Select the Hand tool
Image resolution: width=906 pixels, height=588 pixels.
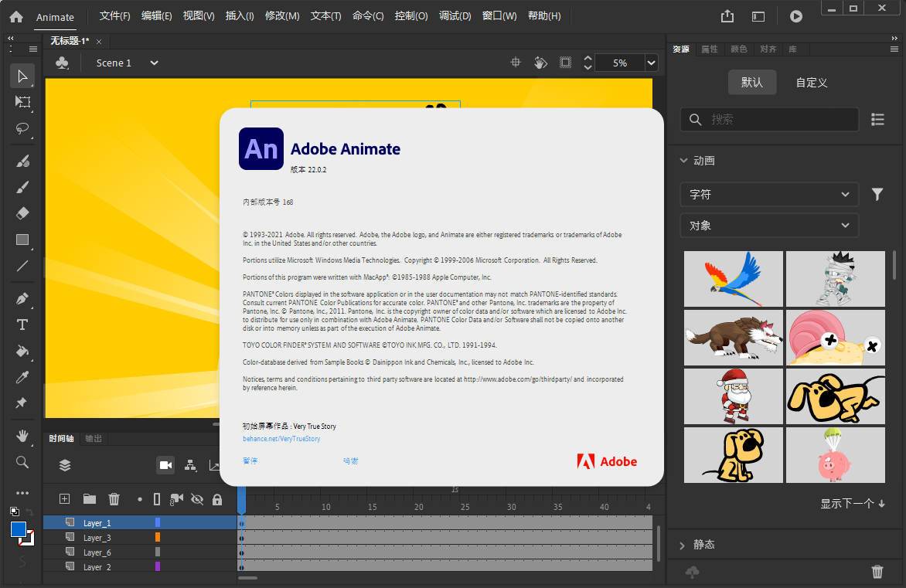[x=22, y=436]
